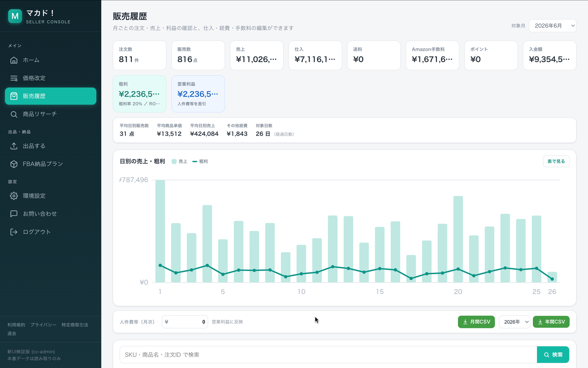Viewport: 588px width, 368px height.
Task: Open 環境設定 settings page
Action: point(51,196)
